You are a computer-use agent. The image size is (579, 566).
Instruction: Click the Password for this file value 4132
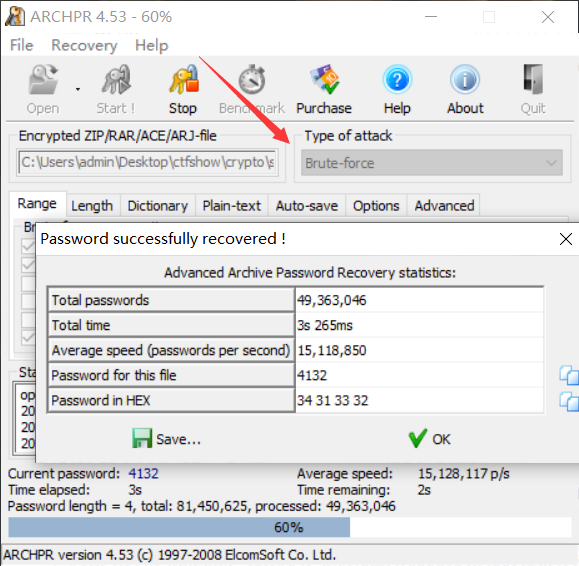[x=312, y=375]
